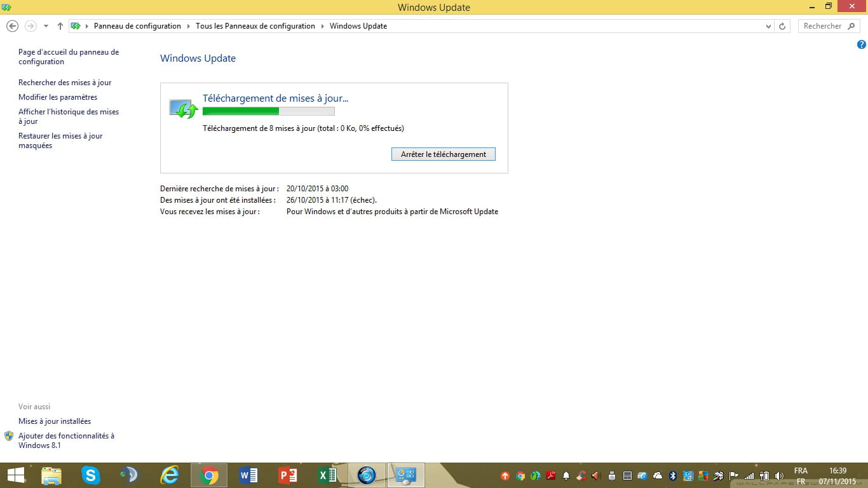The image size is (868, 488).
Task: Expand the address bar history dropdown
Action: (x=769, y=26)
